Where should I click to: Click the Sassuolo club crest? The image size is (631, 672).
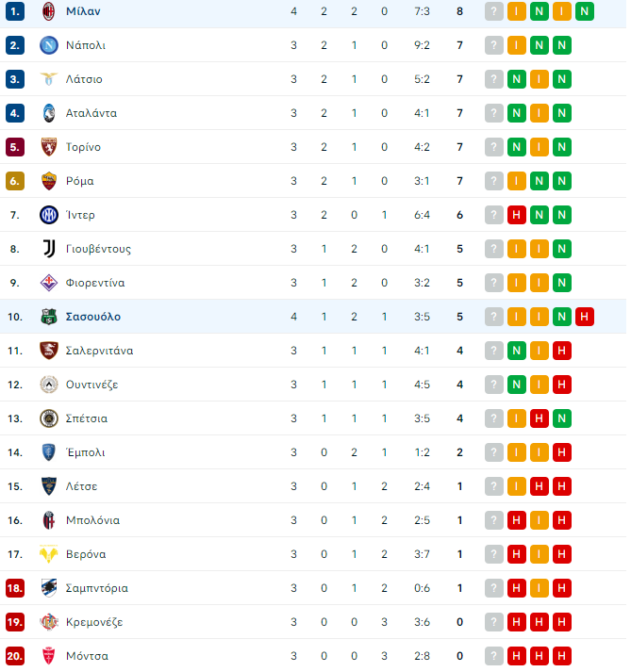[49, 317]
